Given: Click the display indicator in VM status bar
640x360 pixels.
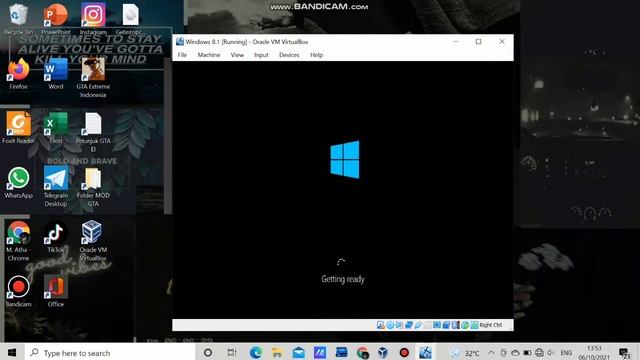Looking at the screenshot, I should 437,325.
